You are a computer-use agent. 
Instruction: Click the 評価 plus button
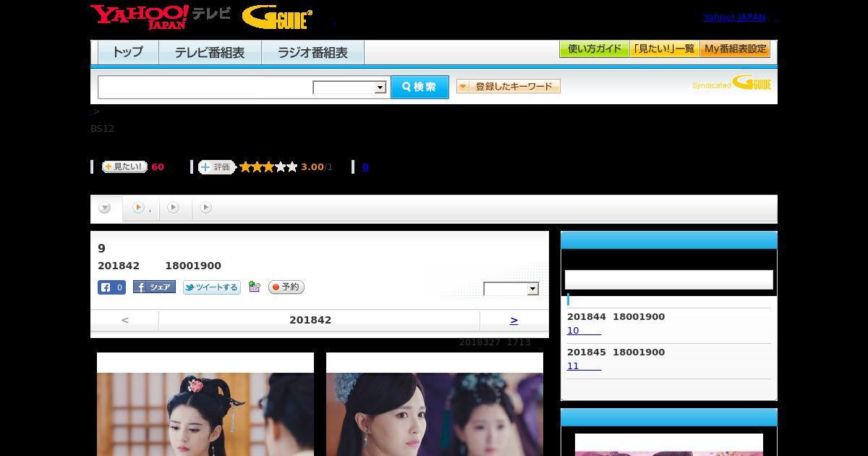click(x=217, y=167)
